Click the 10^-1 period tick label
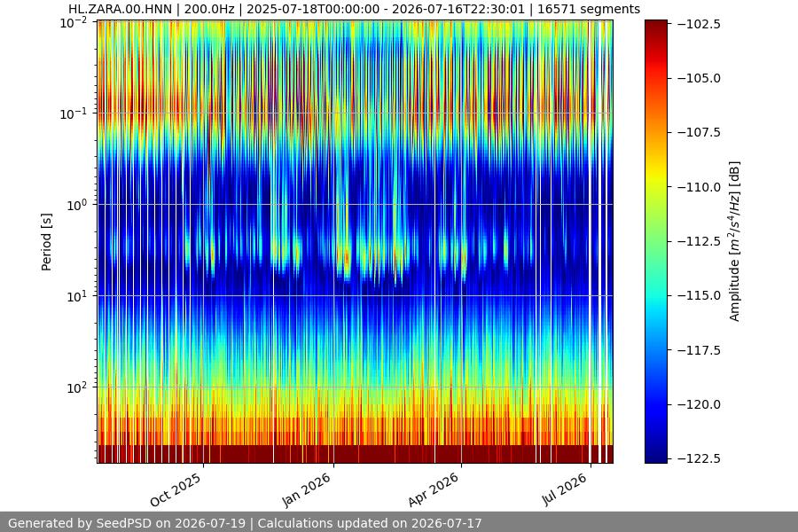This screenshot has width=798, height=532. 74,113
